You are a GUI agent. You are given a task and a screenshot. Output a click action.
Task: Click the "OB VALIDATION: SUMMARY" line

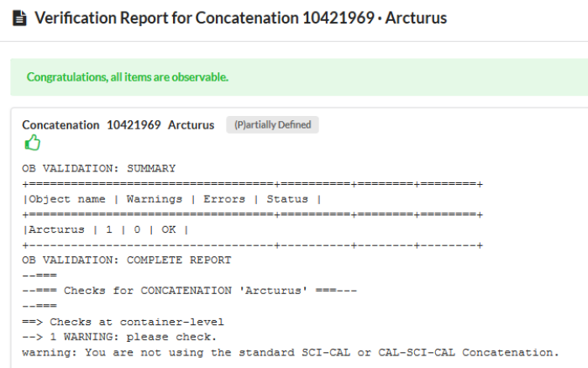click(x=99, y=168)
